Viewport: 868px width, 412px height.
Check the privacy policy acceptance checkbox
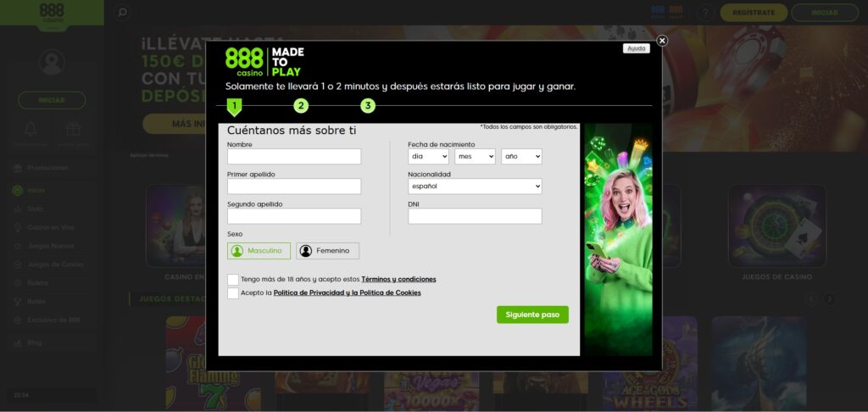tap(233, 293)
